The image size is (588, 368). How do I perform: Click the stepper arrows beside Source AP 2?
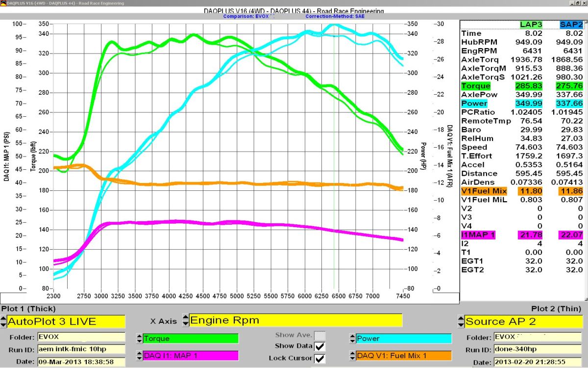tap(460, 321)
